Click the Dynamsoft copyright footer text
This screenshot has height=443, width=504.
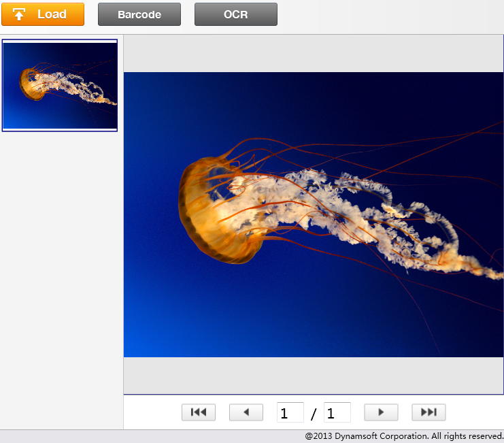pyautogui.click(x=404, y=436)
